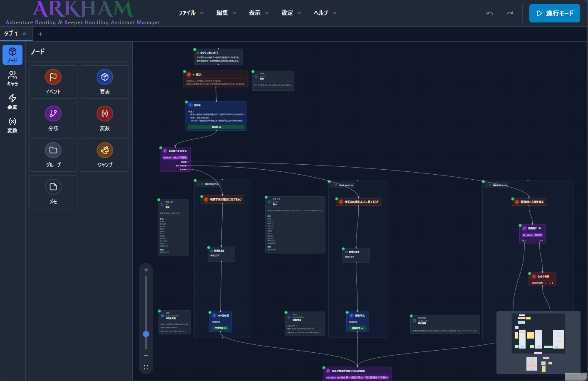Click the star marker on the 導入 node

(194, 75)
